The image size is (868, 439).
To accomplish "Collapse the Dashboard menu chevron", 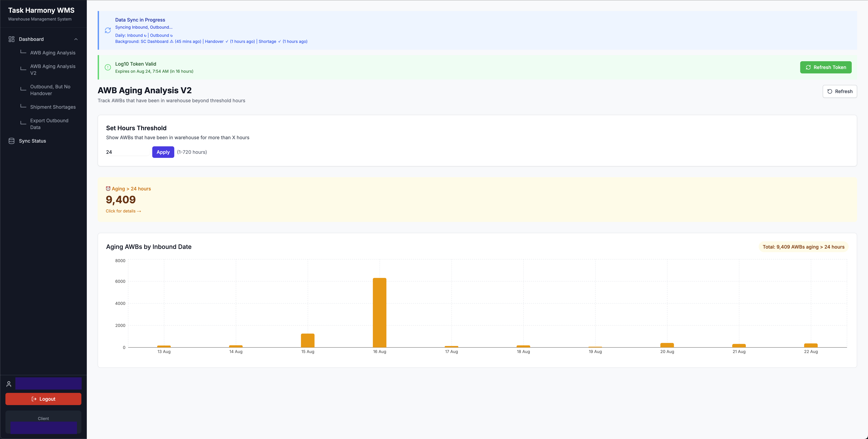I will [76, 39].
